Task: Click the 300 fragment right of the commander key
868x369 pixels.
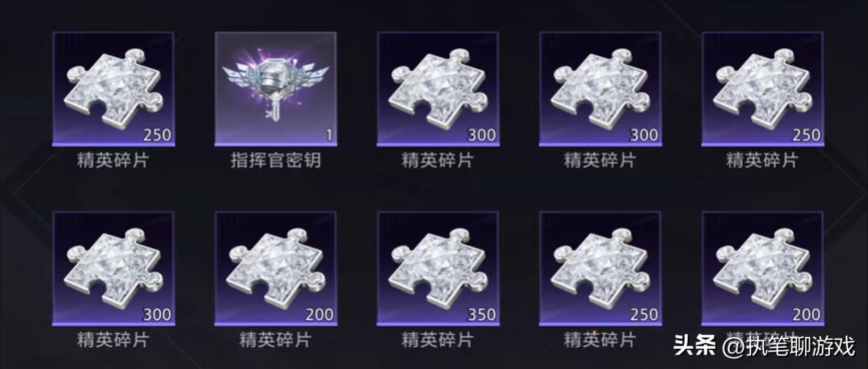Action: pyautogui.click(x=438, y=89)
